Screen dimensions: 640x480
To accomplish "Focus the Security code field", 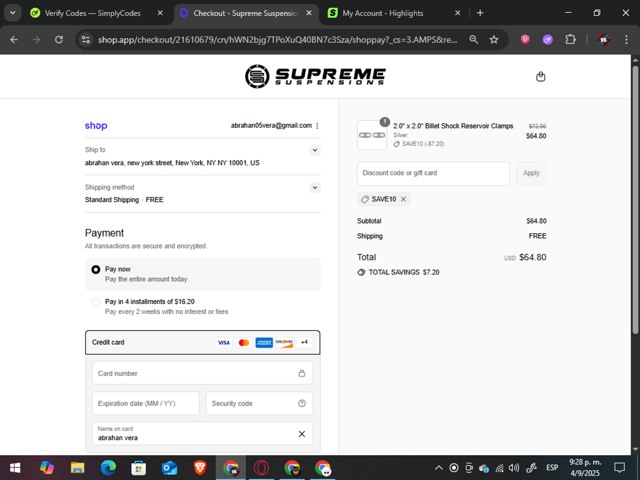I will tap(259, 403).
